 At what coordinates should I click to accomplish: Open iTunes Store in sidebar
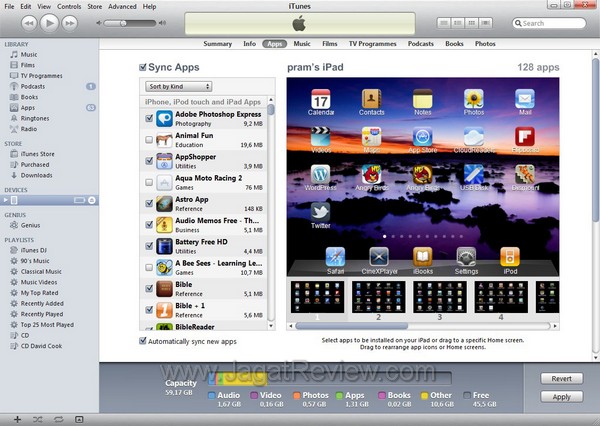pos(38,154)
